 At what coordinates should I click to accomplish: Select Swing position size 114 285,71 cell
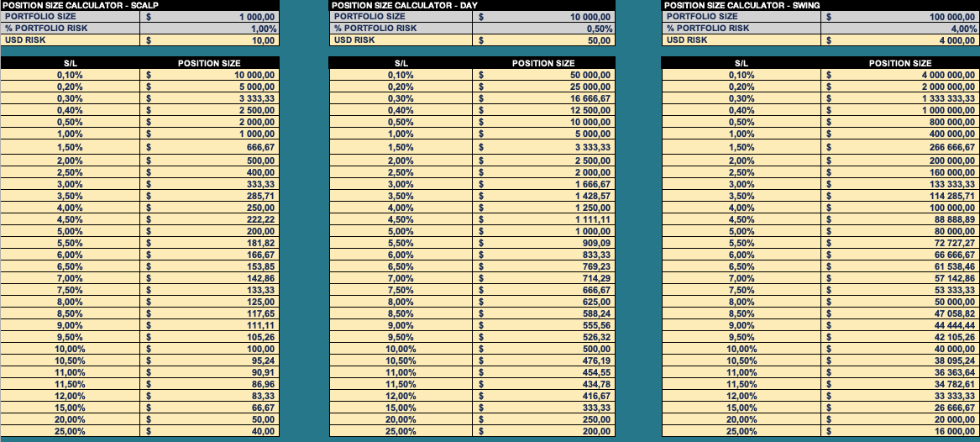(899, 196)
